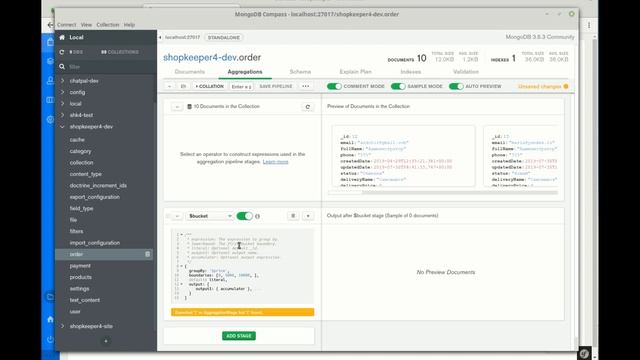
Task: Select the import_configuration collection
Action: pos(95,243)
